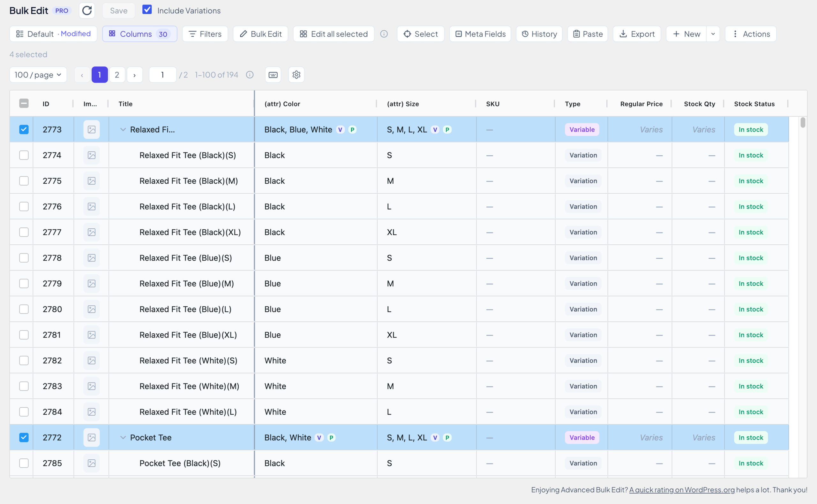The width and height of the screenshot is (817, 504).
Task: Go to next page with arrow button
Action: pos(135,75)
